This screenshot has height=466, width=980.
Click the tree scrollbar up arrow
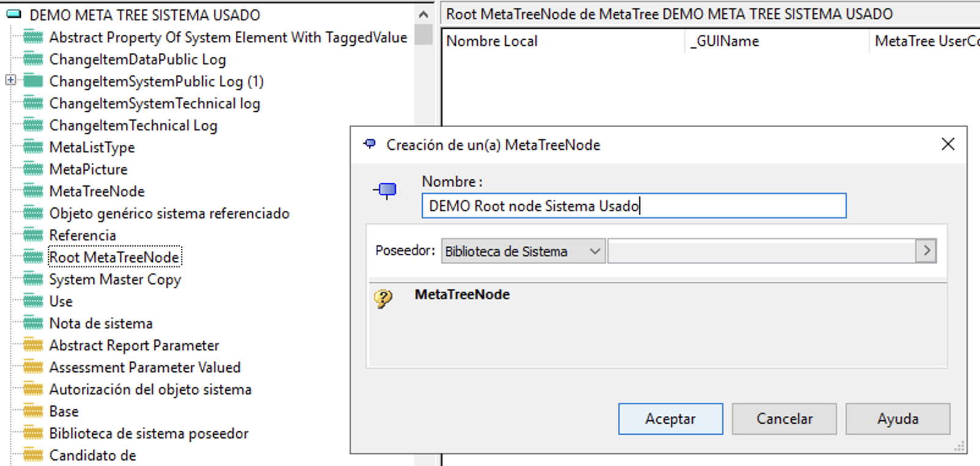[x=423, y=14]
